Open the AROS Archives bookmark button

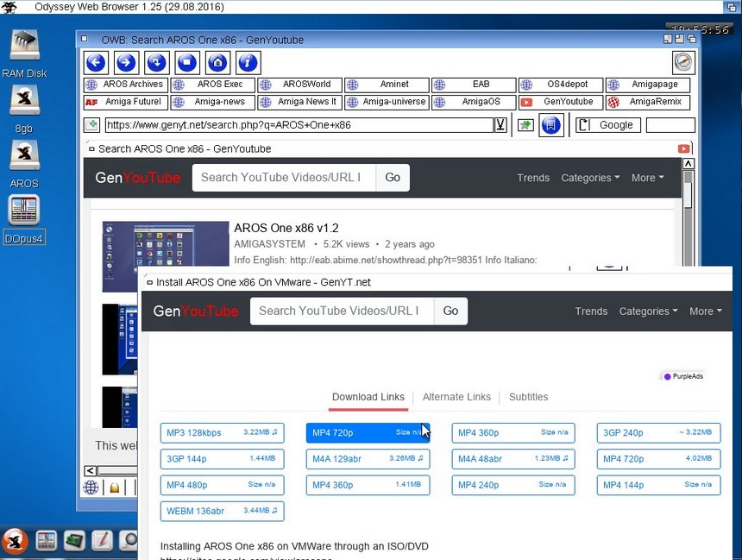click(126, 85)
